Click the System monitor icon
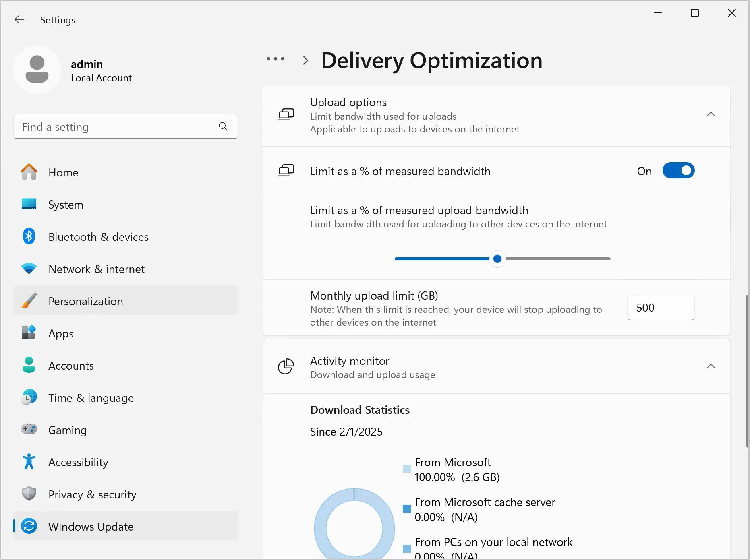 (29, 204)
